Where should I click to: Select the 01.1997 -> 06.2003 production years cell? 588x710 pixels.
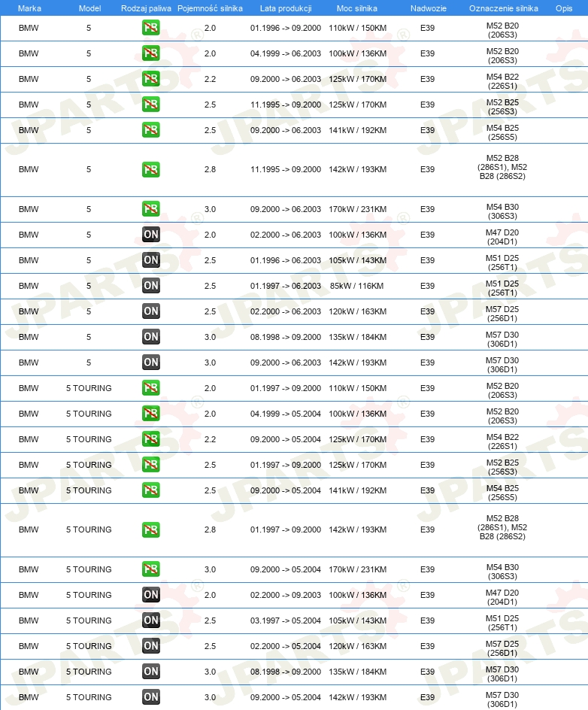click(286, 286)
